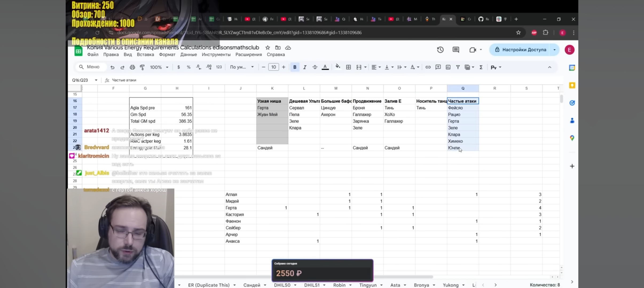The height and width of the screenshot is (288, 644).
Task: Toggle bold formatting button
Action: click(x=295, y=67)
